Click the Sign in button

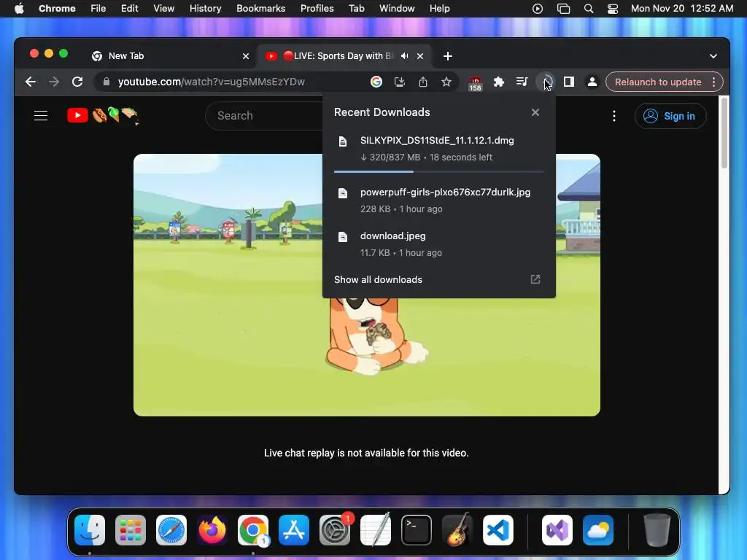pos(670,116)
